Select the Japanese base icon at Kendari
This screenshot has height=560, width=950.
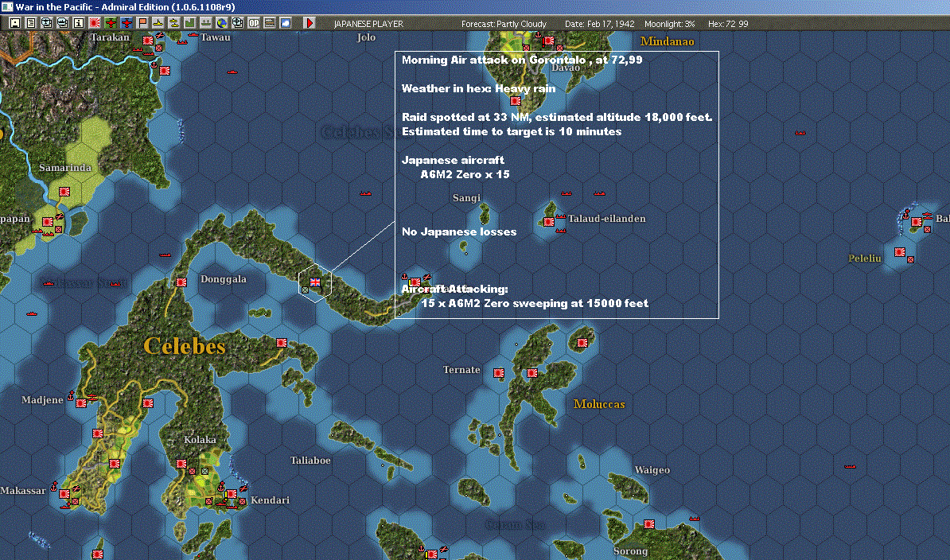[x=232, y=494]
